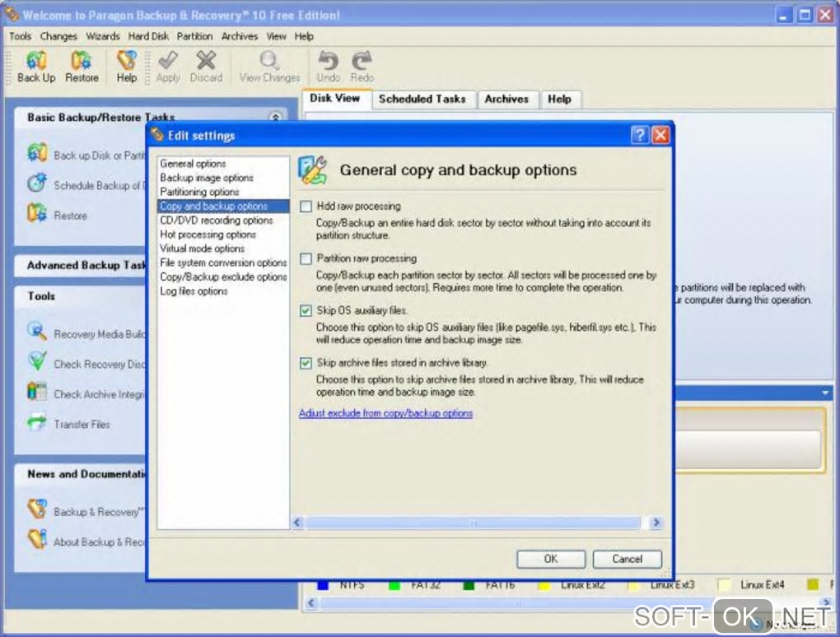Close the Edit settings dialog
This screenshot has width=840, height=637.
tap(660, 135)
